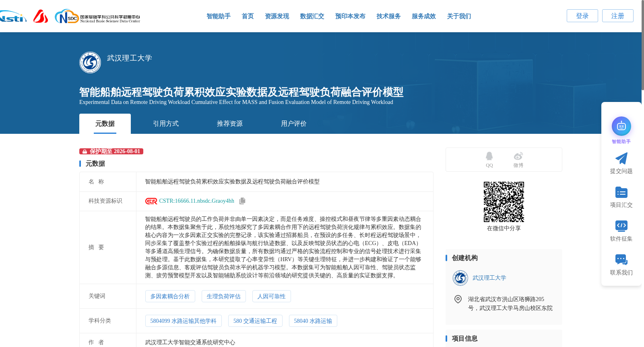The width and height of the screenshot is (644, 347).
Task: Open 武汉理工大学 link under 创建机构
Action: [489, 278]
